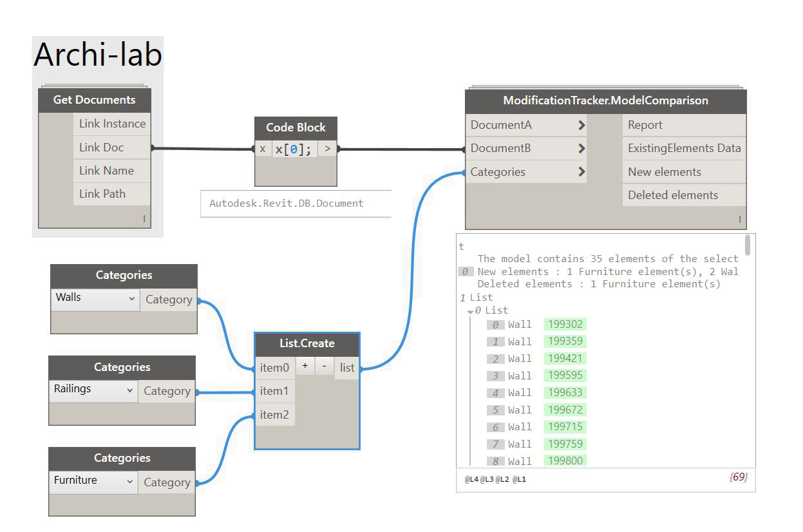Click the preview bubble scrollbar

click(x=747, y=245)
